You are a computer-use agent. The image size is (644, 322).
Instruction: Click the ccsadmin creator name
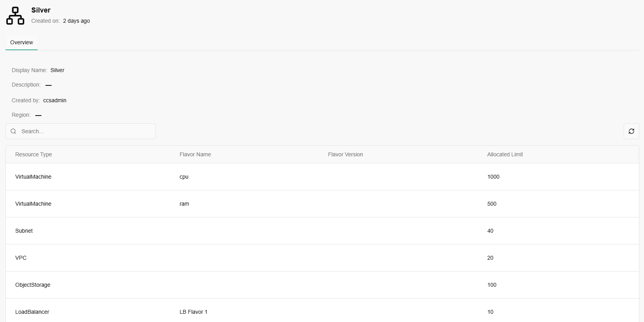click(x=55, y=100)
